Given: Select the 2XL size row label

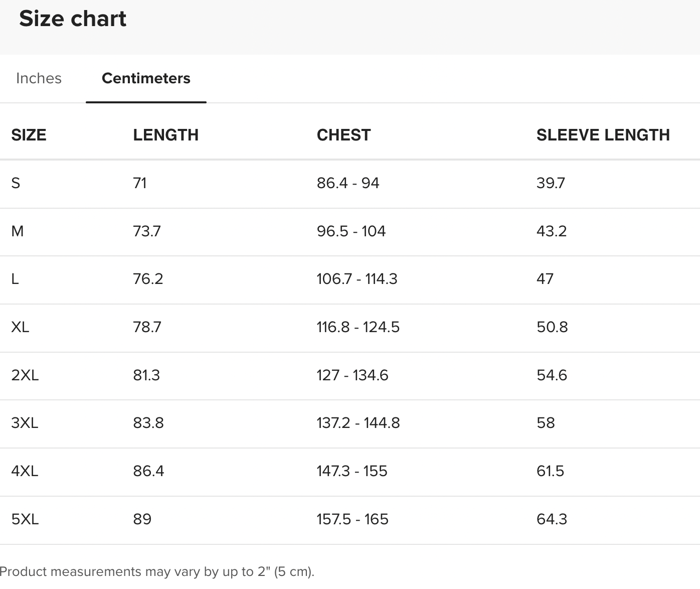Looking at the screenshot, I should 25,375.
